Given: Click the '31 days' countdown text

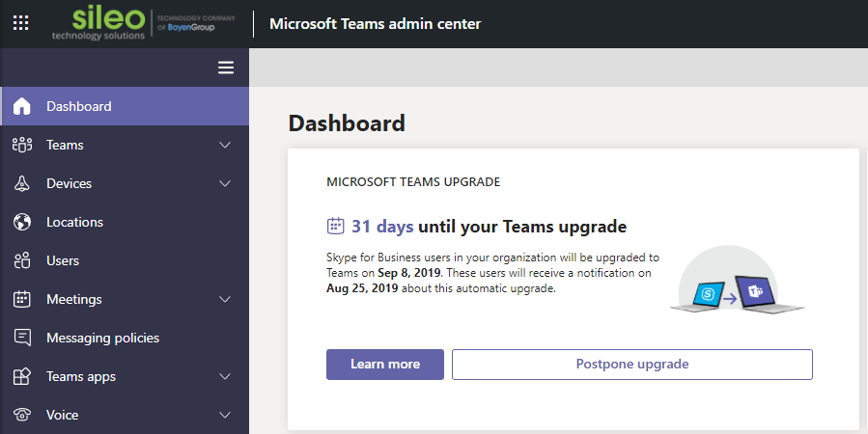Looking at the screenshot, I should (x=382, y=227).
